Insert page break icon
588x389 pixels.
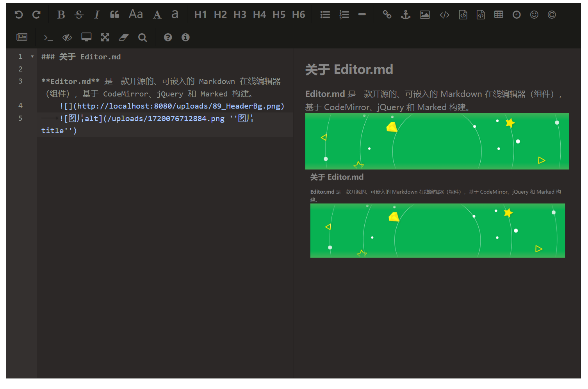pos(22,37)
